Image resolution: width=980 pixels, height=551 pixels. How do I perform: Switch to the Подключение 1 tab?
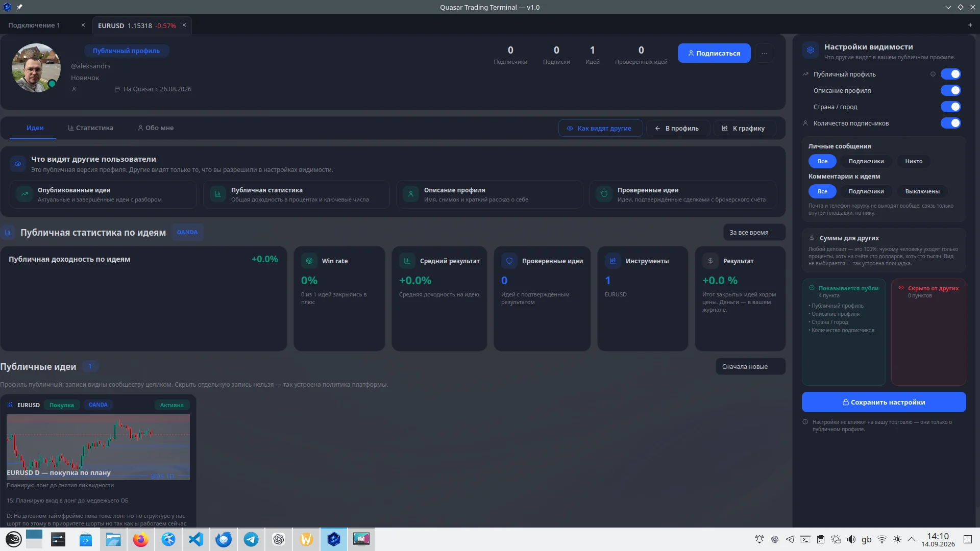[x=34, y=25]
